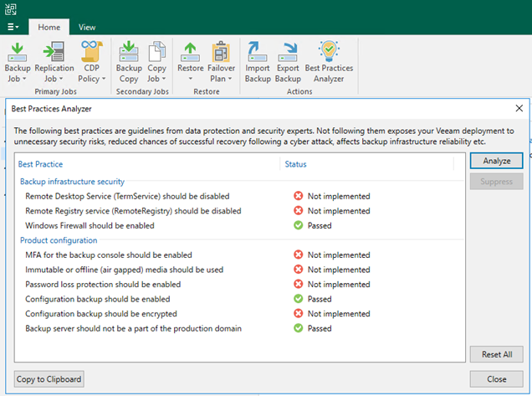Click Not implemented status for Remote Desktop Service
This screenshot has height=396, width=532.
pyautogui.click(x=339, y=196)
